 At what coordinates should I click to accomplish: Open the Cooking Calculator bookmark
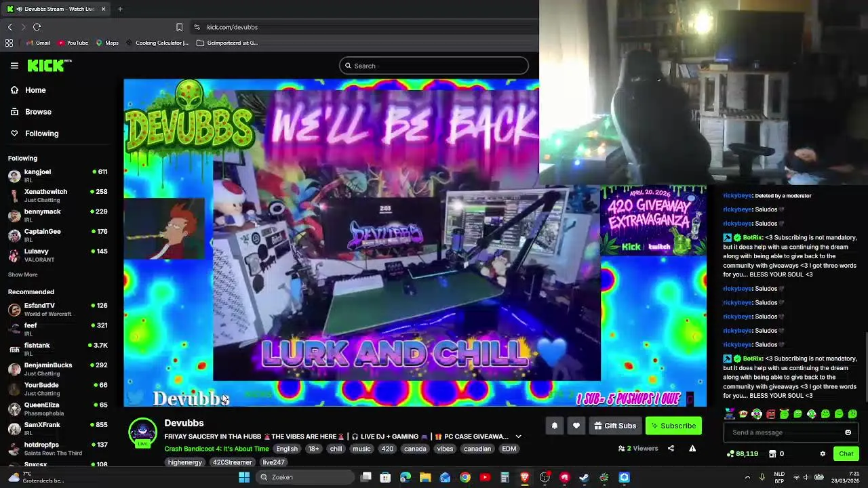pos(157,43)
